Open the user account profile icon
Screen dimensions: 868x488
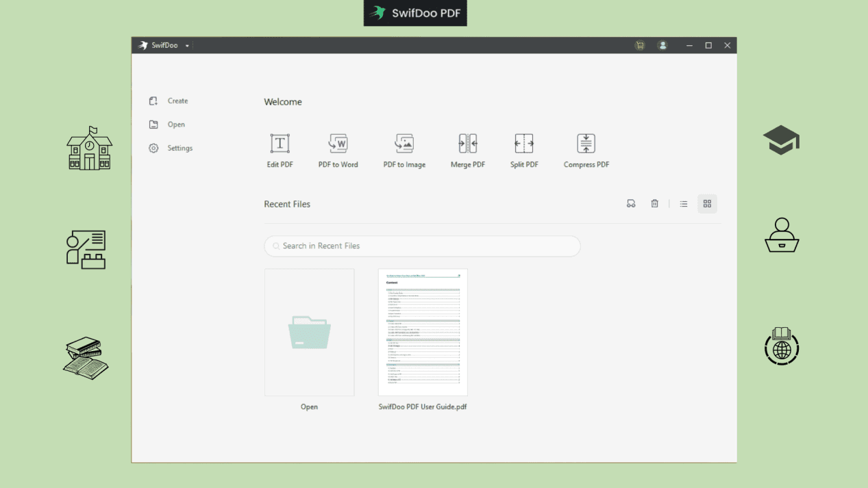[662, 45]
